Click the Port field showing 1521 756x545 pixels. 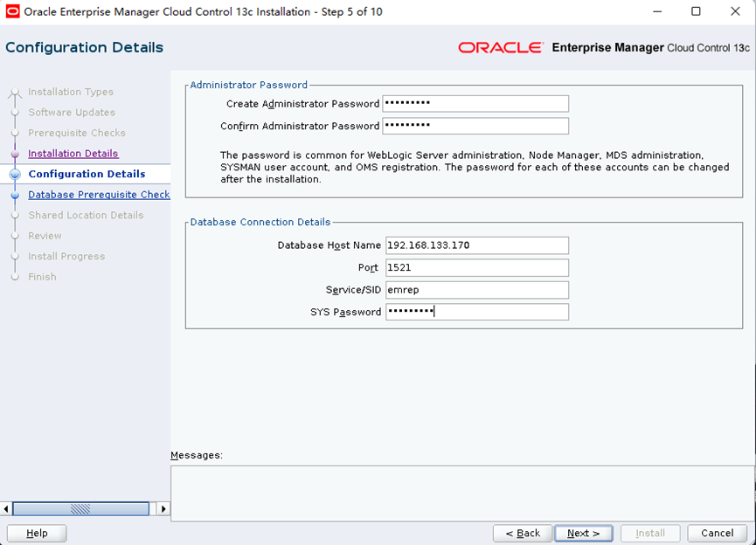tap(477, 267)
